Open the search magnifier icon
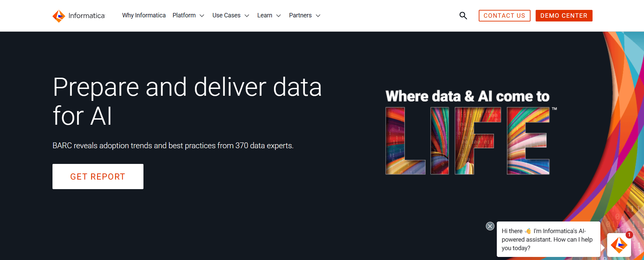 463,16
